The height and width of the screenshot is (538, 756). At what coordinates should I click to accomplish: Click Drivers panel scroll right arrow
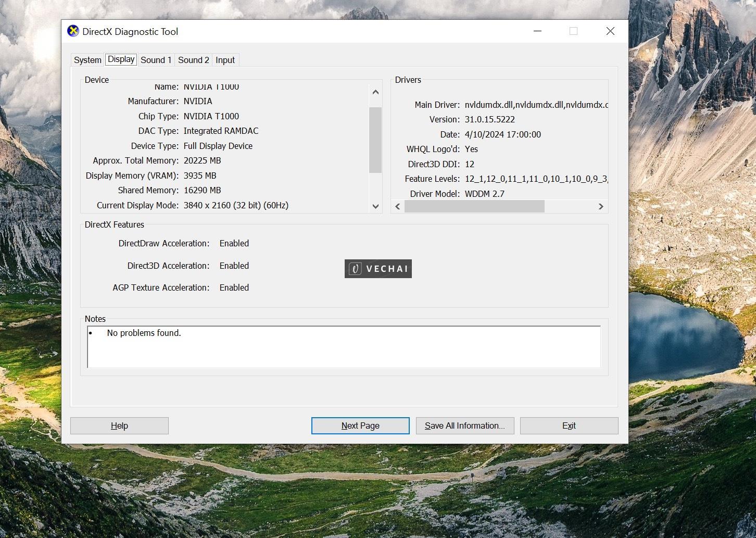click(601, 206)
